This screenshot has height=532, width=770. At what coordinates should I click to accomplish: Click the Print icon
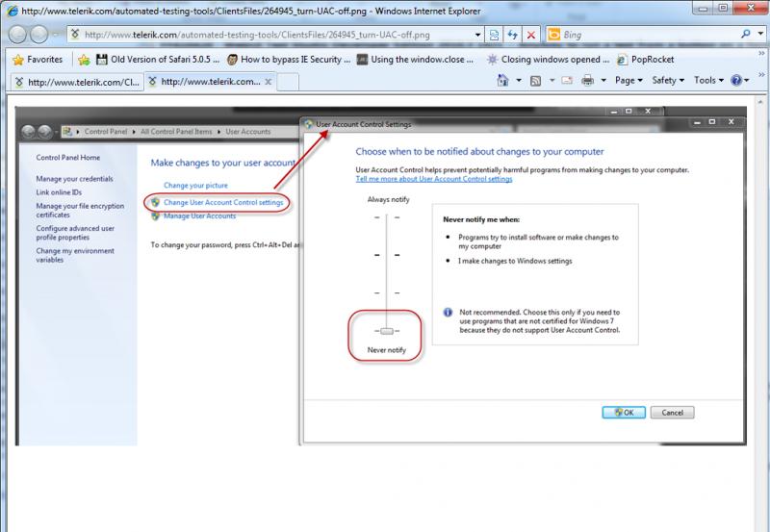point(587,80)
